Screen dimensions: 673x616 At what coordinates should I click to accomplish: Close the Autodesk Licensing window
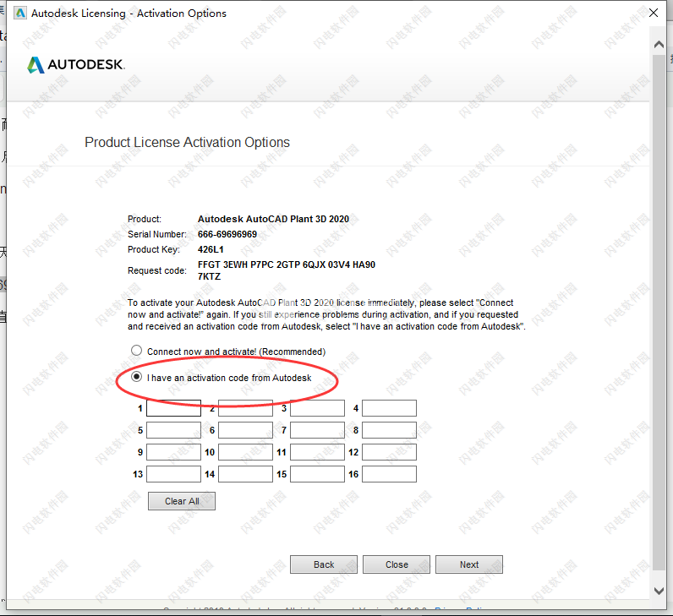tap(654, 13)
